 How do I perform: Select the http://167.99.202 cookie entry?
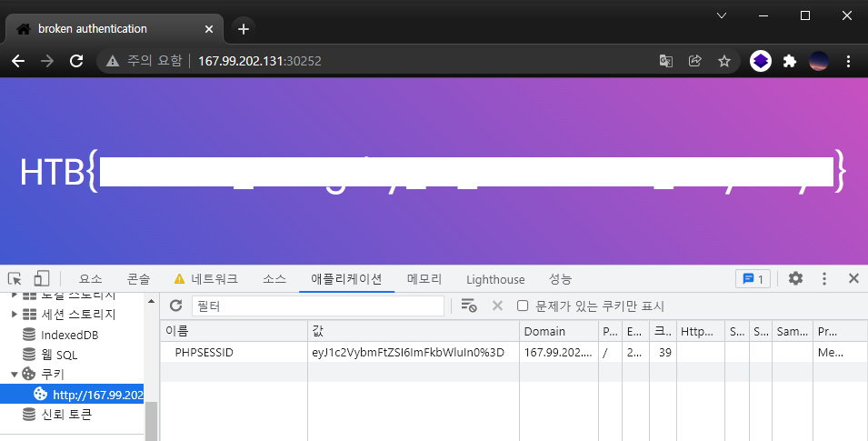(72, 395)
